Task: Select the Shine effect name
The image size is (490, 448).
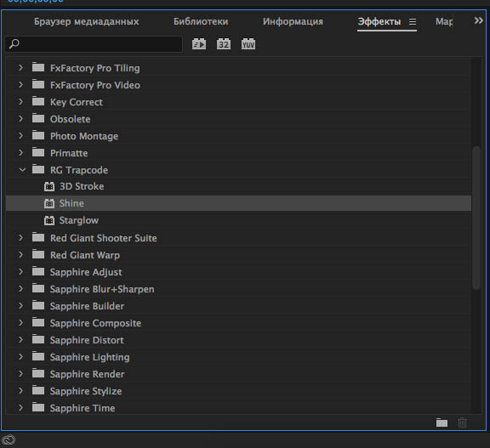Action: [x=71, y=203]
